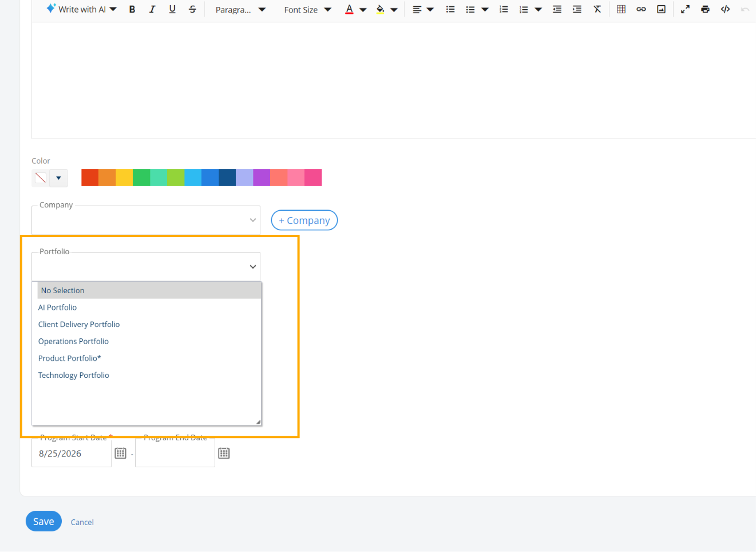This screenshot has height=552, width=756.
Task: Clear text formatting
Action: point(597,9)
